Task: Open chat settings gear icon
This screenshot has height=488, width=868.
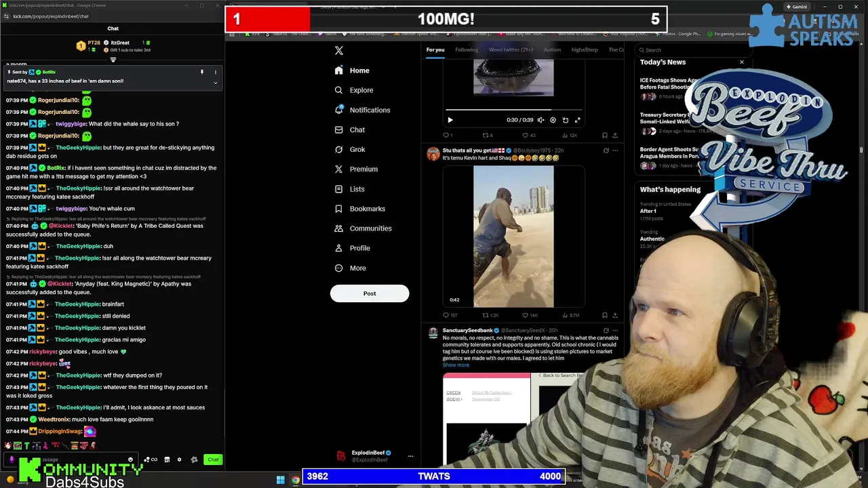Action: click(x=179, y=460)
